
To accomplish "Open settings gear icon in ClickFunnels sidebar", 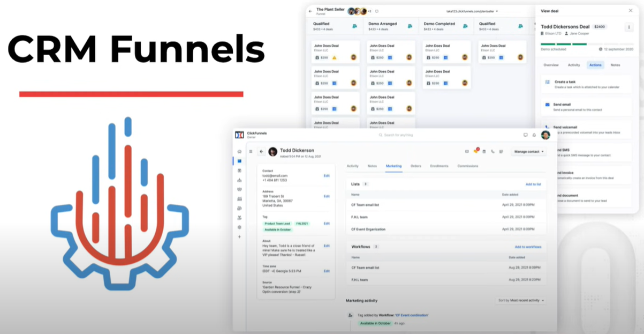I will pos(239,227).
